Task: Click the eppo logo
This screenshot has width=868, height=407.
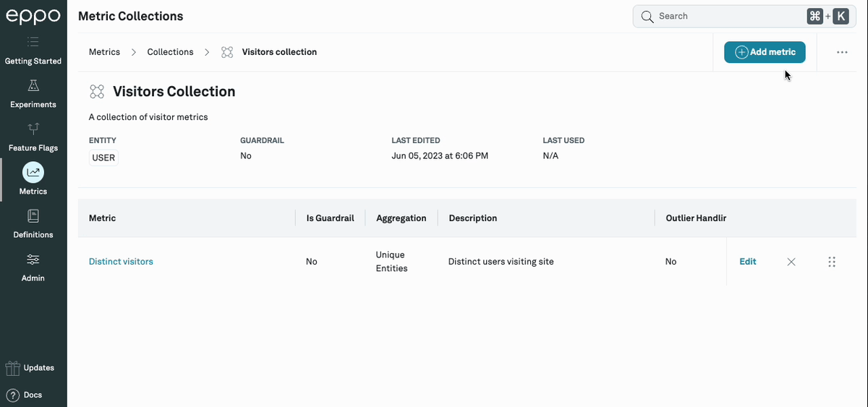Action: 33,16
